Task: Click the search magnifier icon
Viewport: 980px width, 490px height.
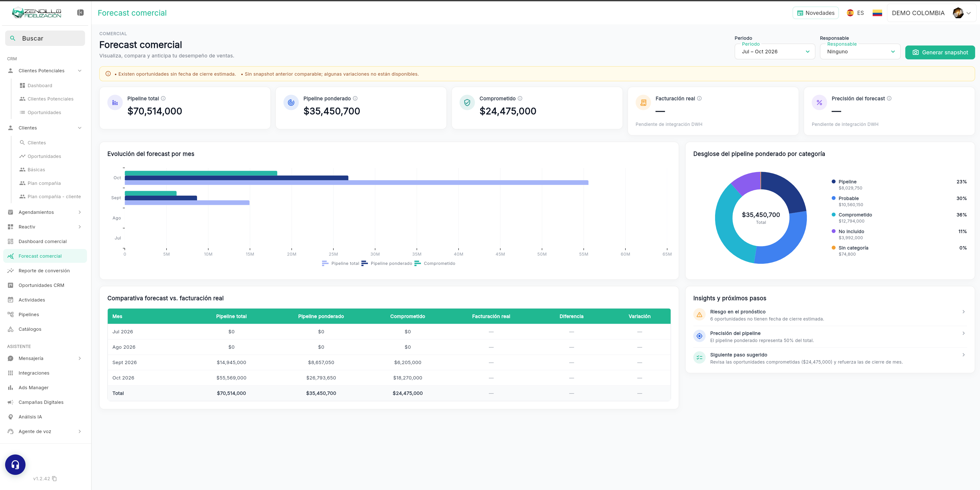Action: 13,38
